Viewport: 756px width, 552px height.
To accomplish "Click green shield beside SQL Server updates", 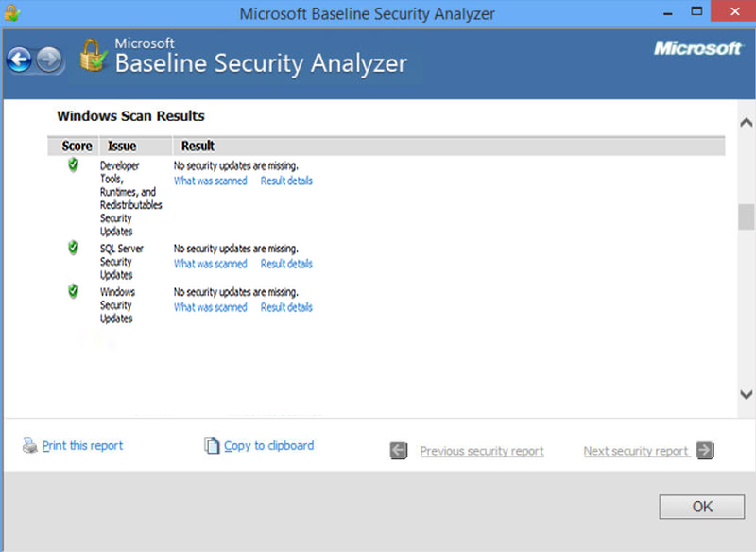I will pos(74,248).
